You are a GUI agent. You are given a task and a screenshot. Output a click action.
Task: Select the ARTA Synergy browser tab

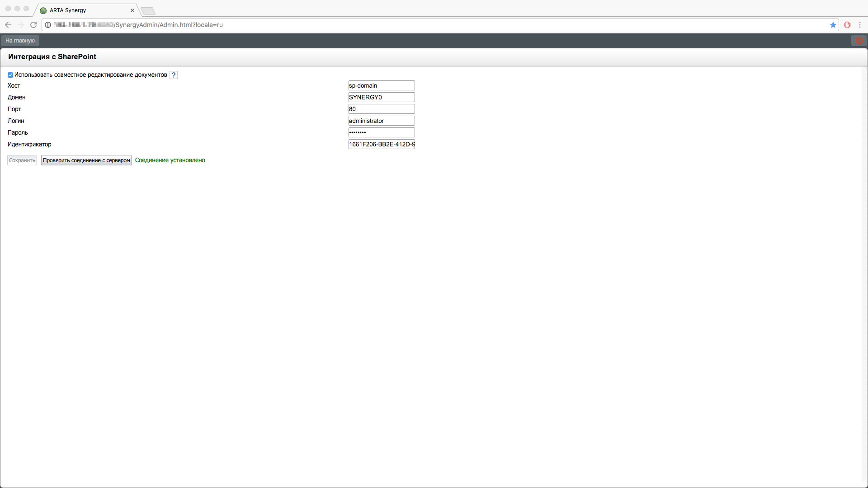86,10
